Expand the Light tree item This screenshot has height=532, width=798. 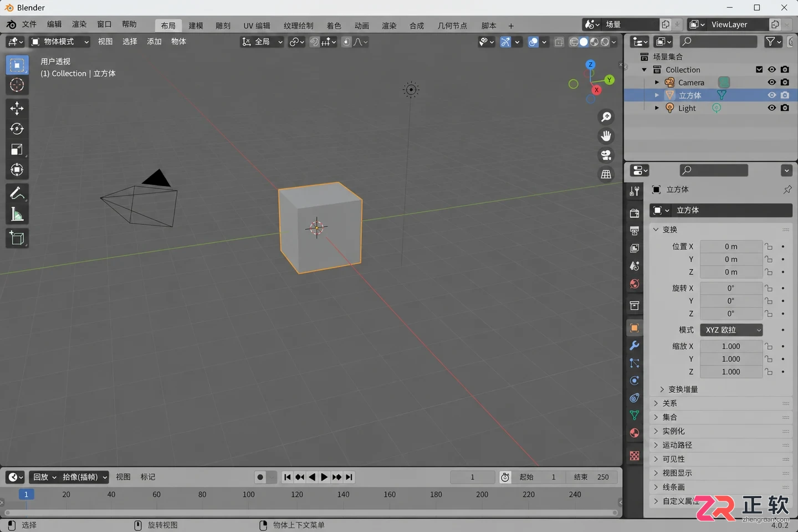pos(657,108)
